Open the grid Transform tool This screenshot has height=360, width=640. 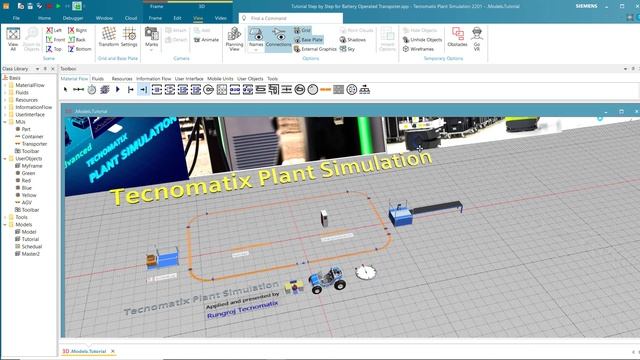(x=109, y=37)
